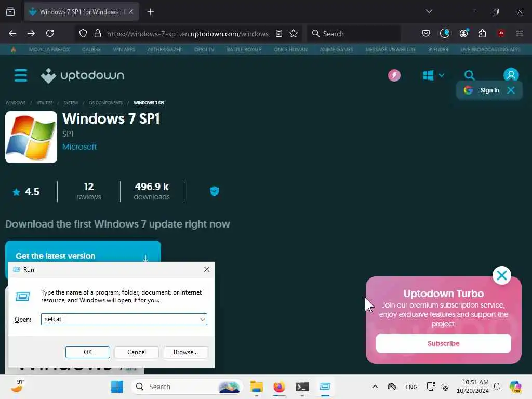Click the Uptodown Turbo lightning icon
This screenshot has height=399, width=532.
(x=394, y=75)
